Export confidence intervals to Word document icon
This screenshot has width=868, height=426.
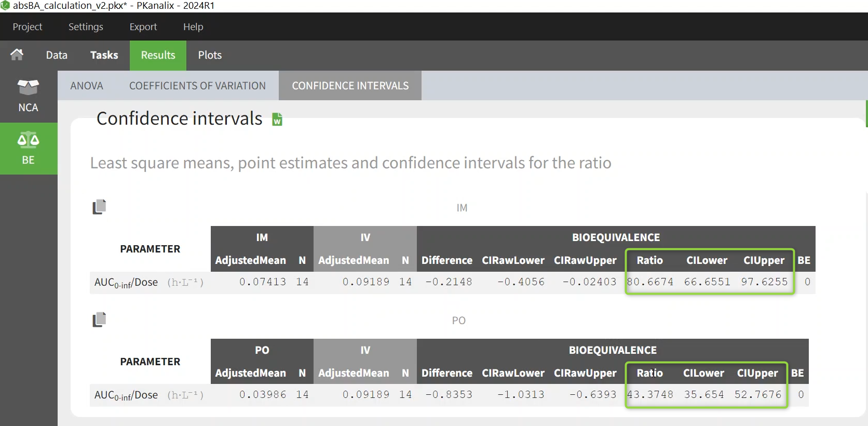[x=277, y=119]
